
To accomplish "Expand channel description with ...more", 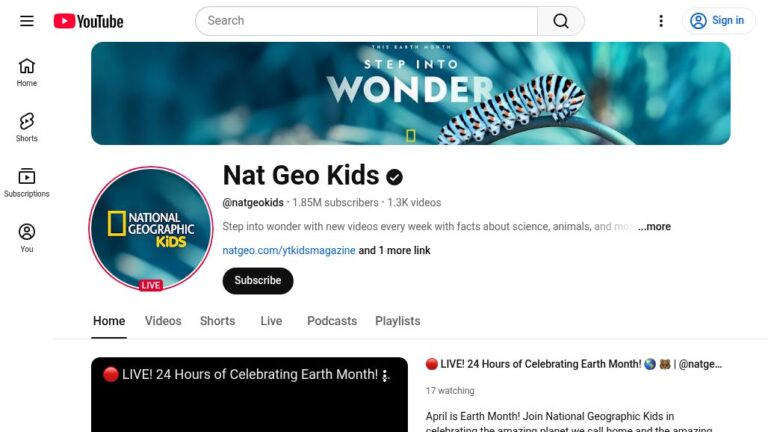I will [654, 226].
